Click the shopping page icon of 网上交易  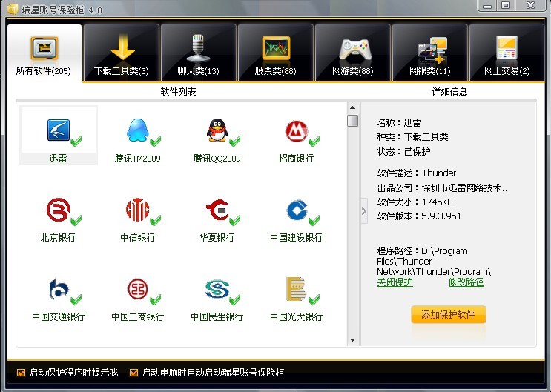(x=507, y=47)
